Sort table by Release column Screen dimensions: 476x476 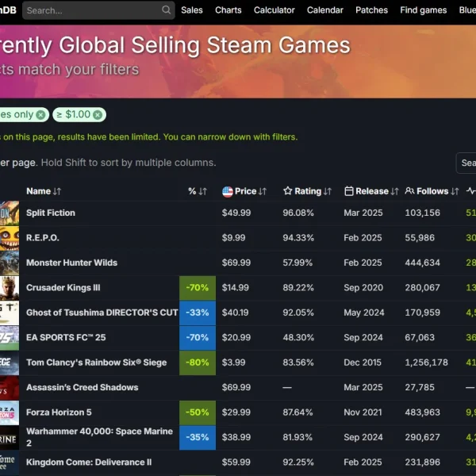[377, 191]
